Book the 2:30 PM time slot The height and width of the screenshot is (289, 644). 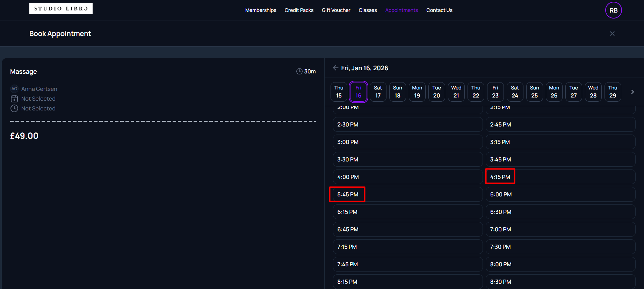click(x=408, y=124)
